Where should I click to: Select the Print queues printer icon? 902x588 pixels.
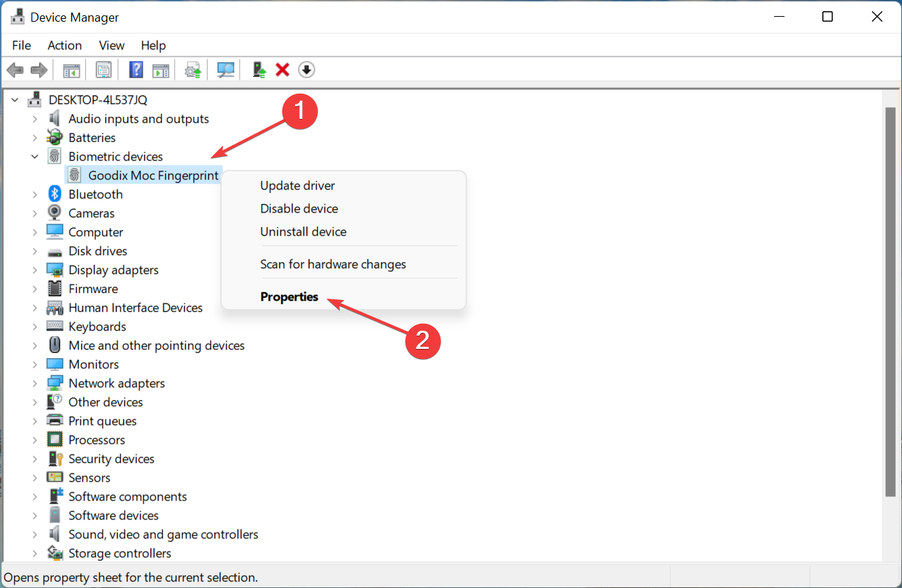pyautogui.click(x=55, y=421)
